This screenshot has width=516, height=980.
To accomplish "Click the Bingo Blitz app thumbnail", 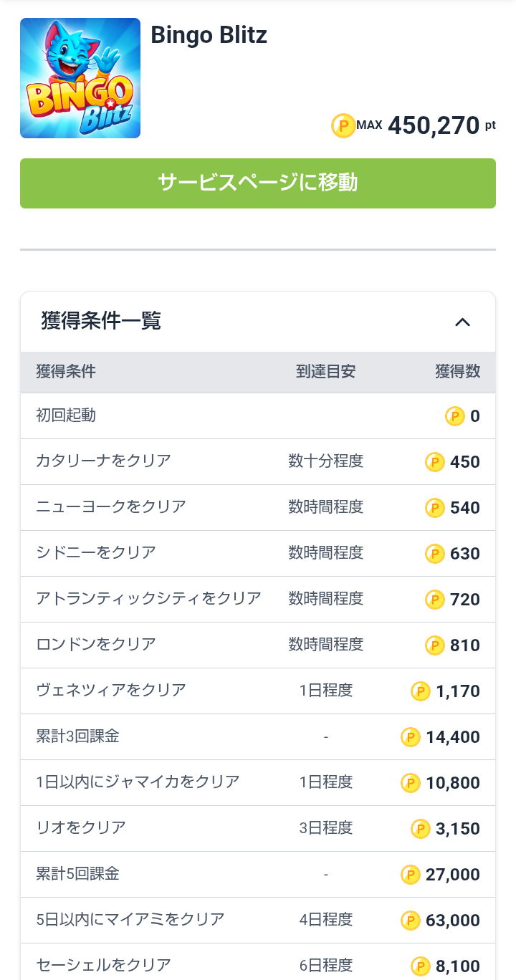I will pos(80,78).
